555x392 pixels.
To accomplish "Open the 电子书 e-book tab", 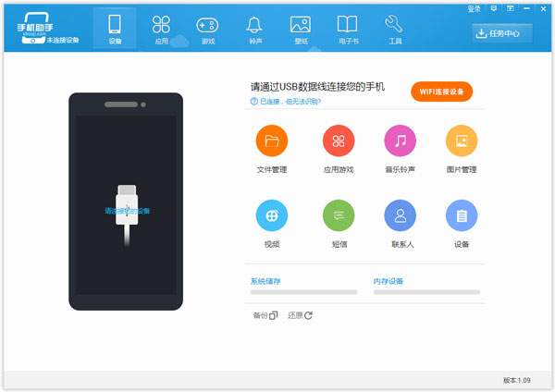I will coord(347,29).
